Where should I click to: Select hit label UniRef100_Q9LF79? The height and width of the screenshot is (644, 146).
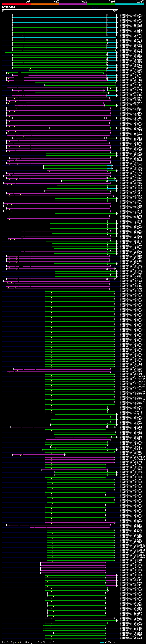[x=131, y=47]
